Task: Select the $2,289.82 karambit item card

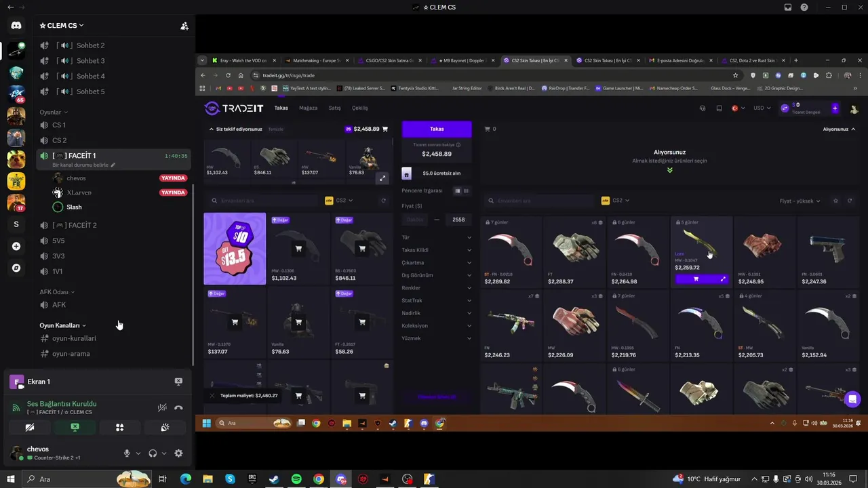Action: pyautogui.click(x=511, y=252)
